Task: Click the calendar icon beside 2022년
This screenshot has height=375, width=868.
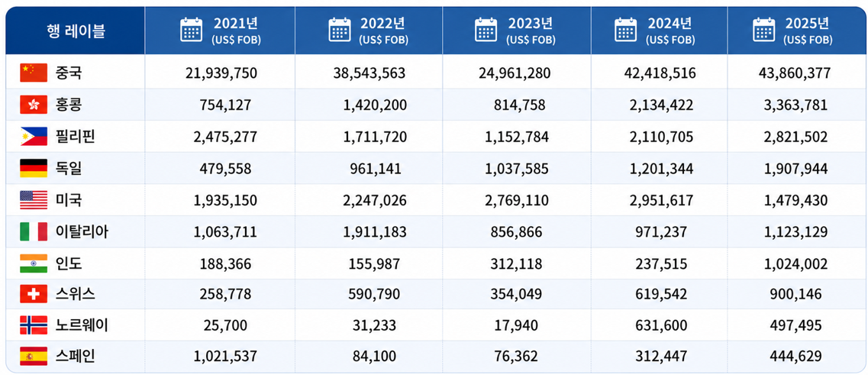Action: [340, 30]
